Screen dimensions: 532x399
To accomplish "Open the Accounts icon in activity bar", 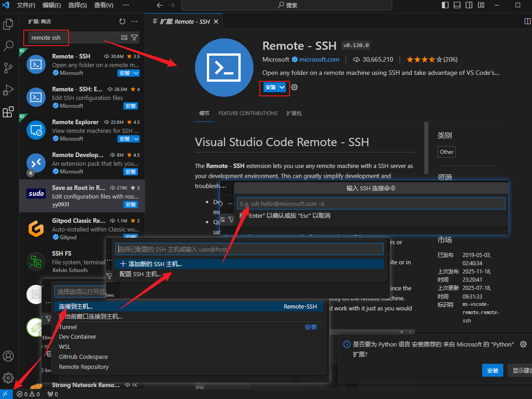I will (x=8, y=356).
